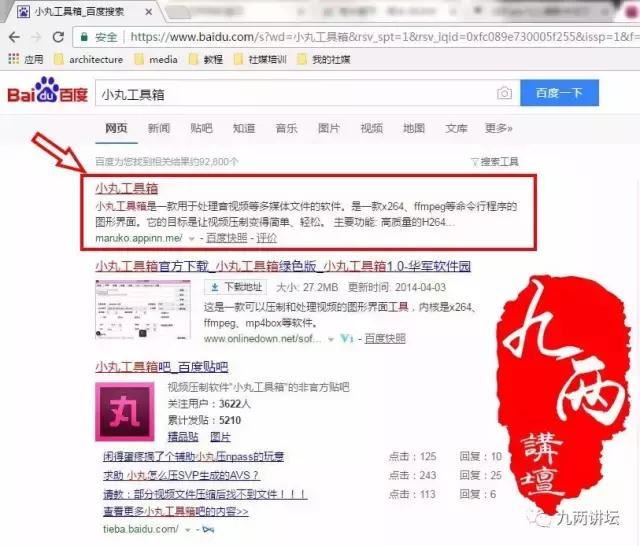The image size is (640, 546).
Task: Click the secure padlock icon
Action: pos(84,37)
